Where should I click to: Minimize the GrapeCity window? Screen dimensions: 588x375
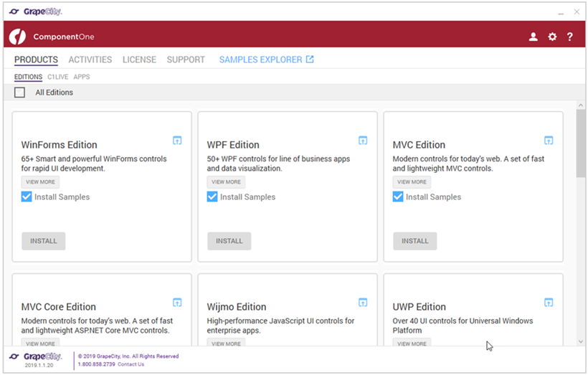tap(561, 12)
